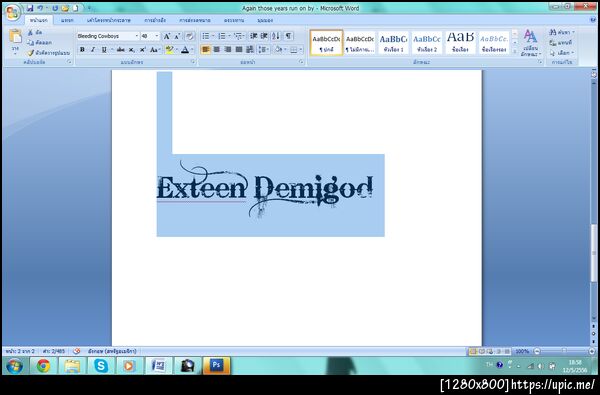Open the font color dropdown arrow
Image resolution: width=600 pixels, height=395 pixels.
[x=192, y=50]
